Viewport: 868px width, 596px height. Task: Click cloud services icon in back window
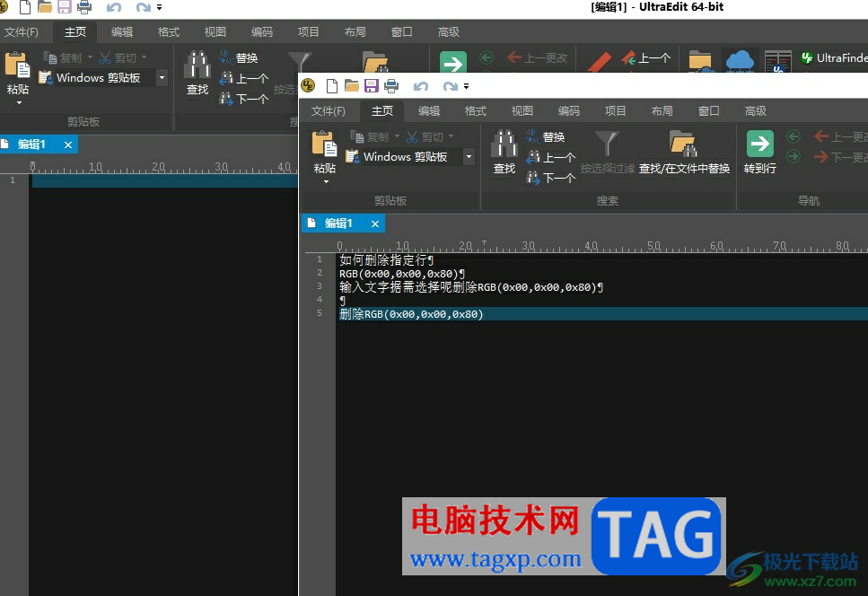740,61
